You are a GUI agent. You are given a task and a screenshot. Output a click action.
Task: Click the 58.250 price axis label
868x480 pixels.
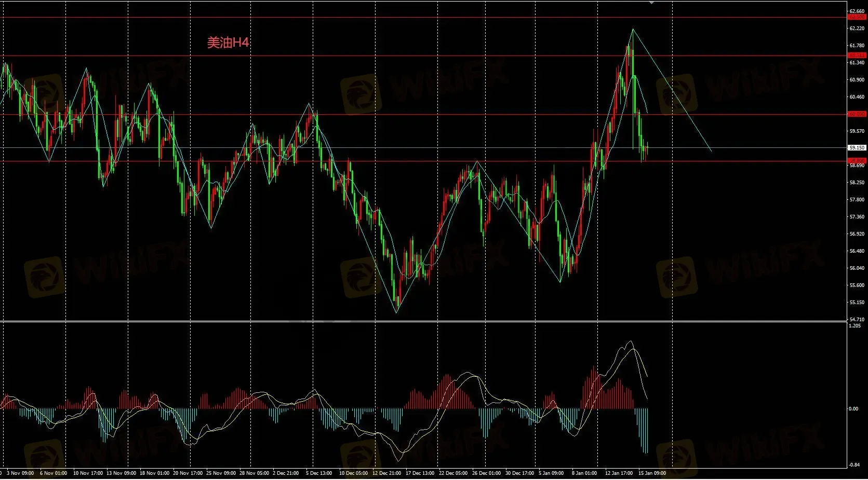857,183
